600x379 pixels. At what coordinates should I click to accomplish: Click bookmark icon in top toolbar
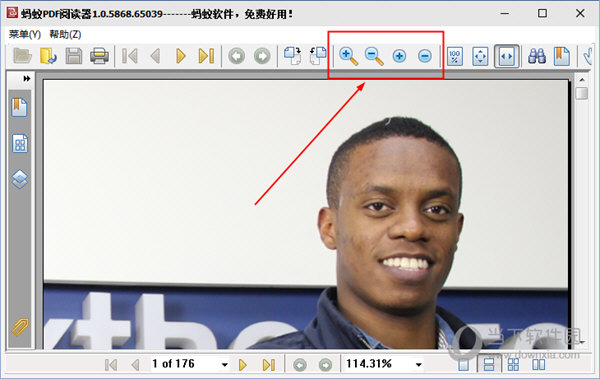(x=562, y=56)
